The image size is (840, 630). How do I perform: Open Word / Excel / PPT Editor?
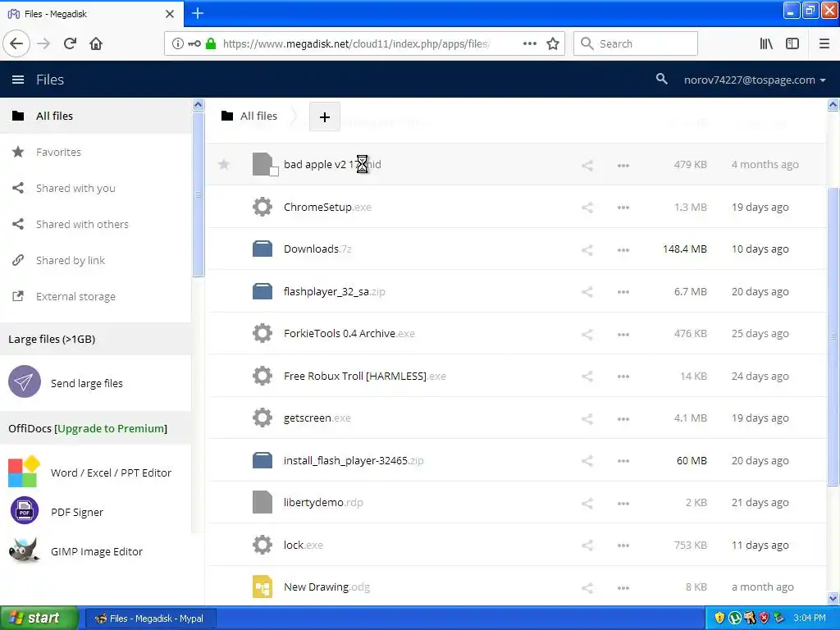click(x=111, y=472)
